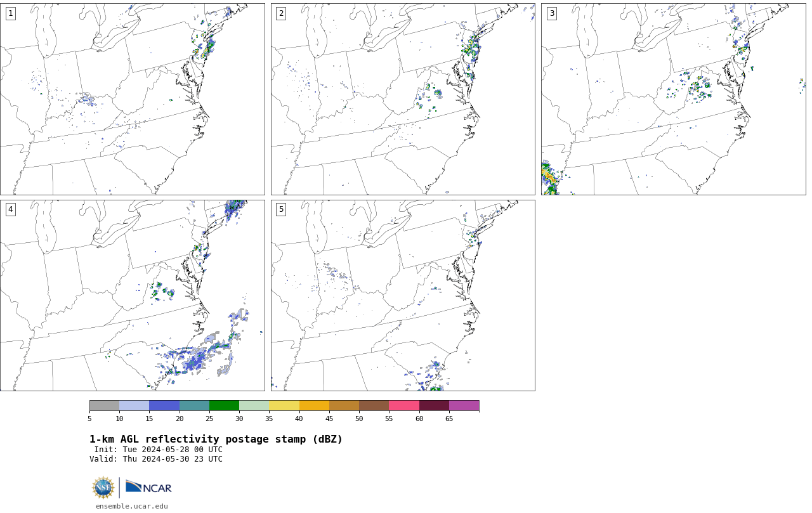The width and height of the screenshot is (812, 513).
Task: Click the colorbar tick label 35
Action: (x=269, y=419)
